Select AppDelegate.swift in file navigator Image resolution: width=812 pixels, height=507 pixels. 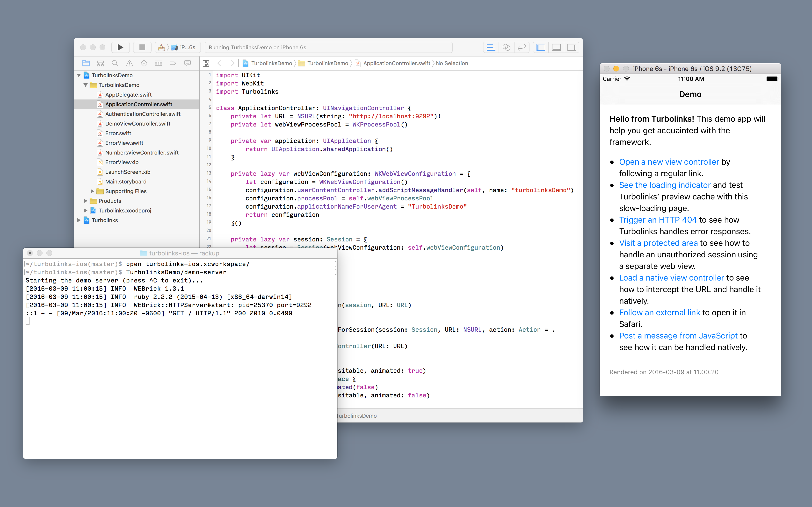128,95
